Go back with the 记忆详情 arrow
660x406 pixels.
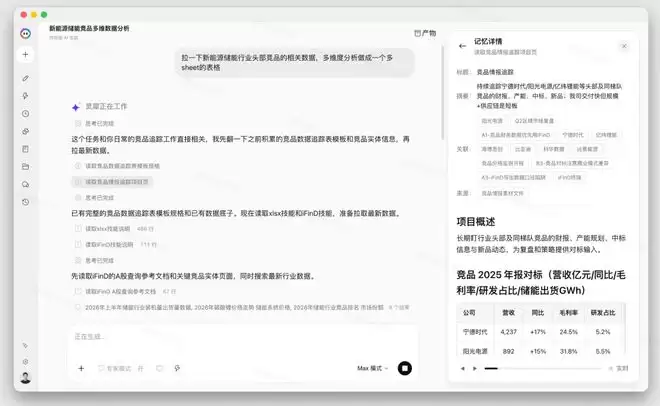tap(463, 46)
